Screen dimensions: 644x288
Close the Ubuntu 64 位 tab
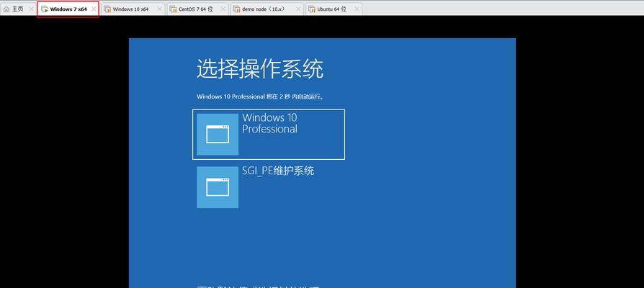pos(357,9)
